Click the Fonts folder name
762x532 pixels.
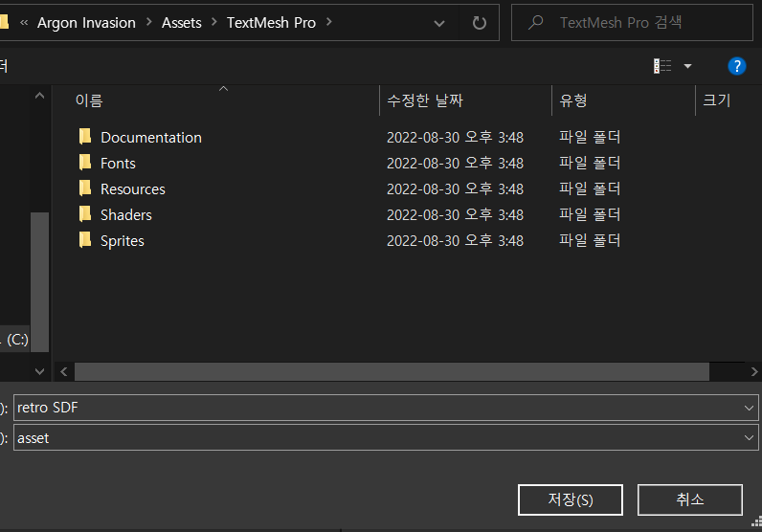[118, 164]
